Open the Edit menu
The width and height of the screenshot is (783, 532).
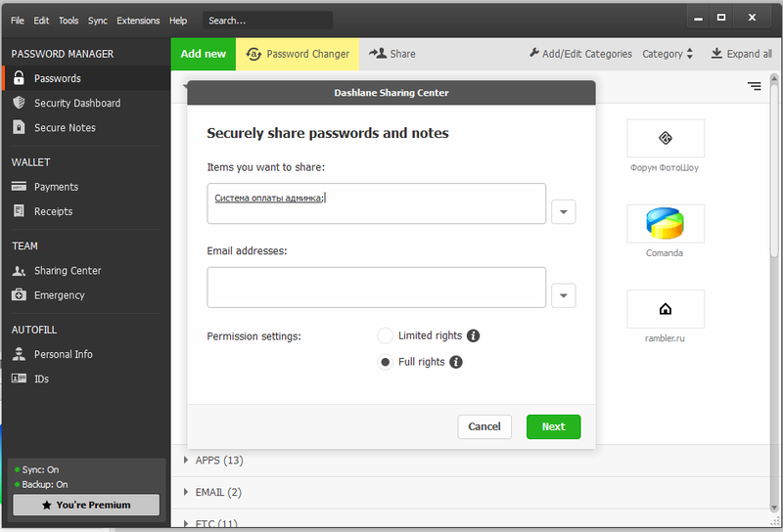click(41, 21)
